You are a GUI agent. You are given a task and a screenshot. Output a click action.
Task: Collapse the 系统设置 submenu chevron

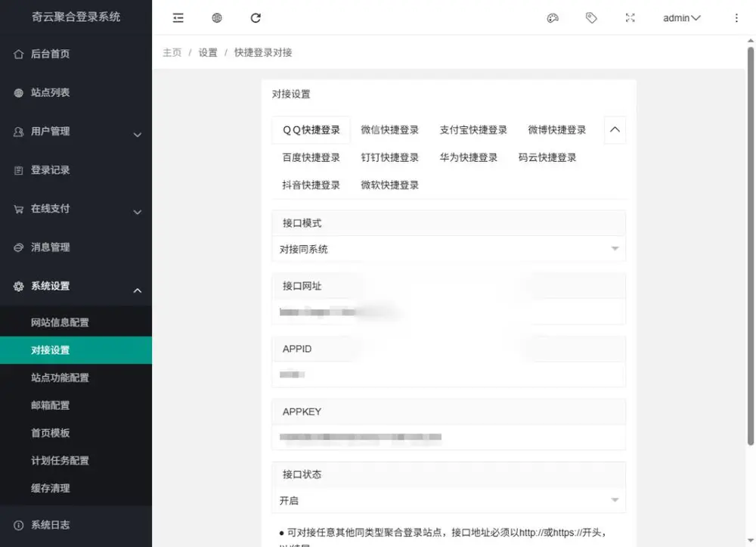pyautogui.click(x=138, y=291)
